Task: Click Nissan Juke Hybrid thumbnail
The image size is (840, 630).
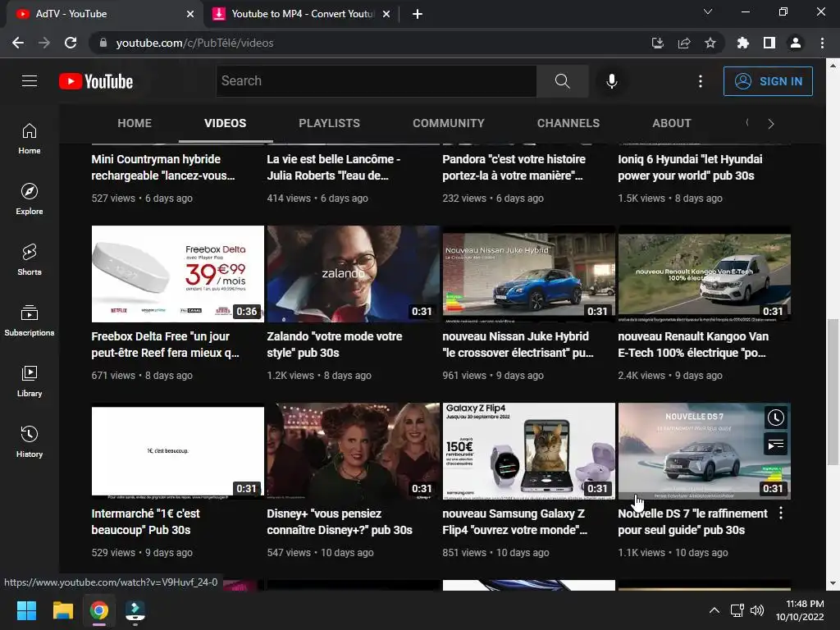Action: point(529,274)
